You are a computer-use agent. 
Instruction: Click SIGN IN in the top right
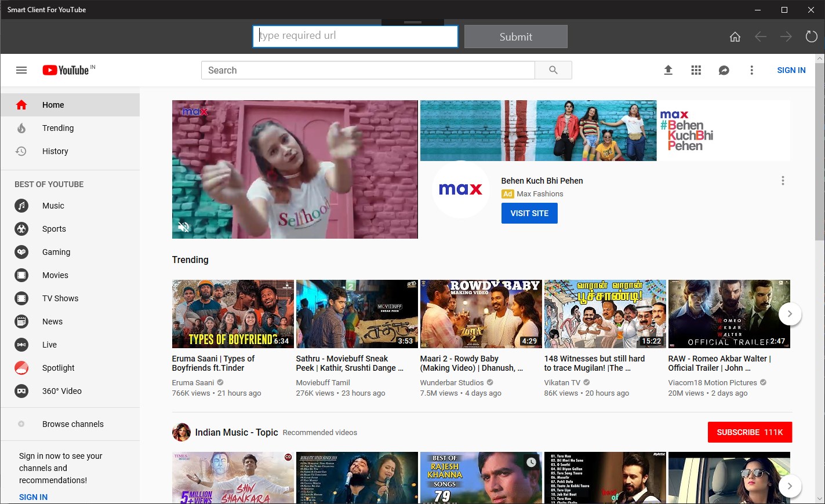[791, 70]
